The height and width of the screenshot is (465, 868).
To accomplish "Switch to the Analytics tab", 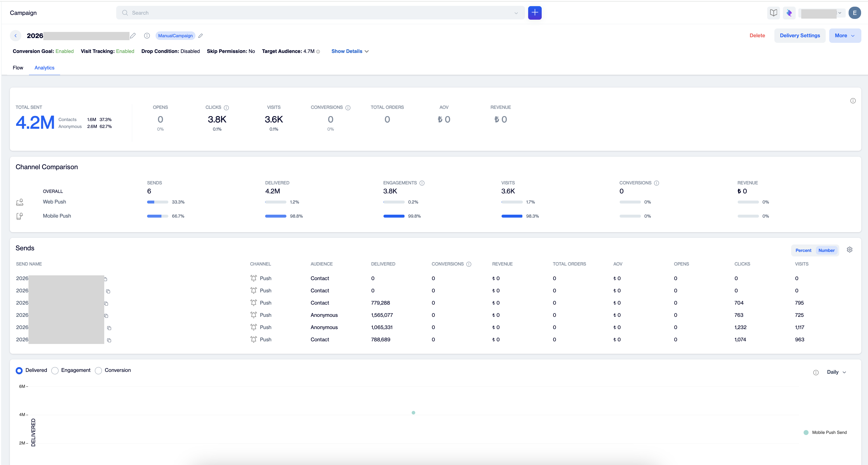I will tap(44, 68).
